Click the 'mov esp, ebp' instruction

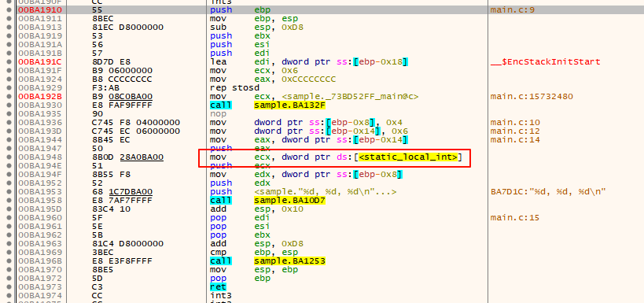click(254, 269)
